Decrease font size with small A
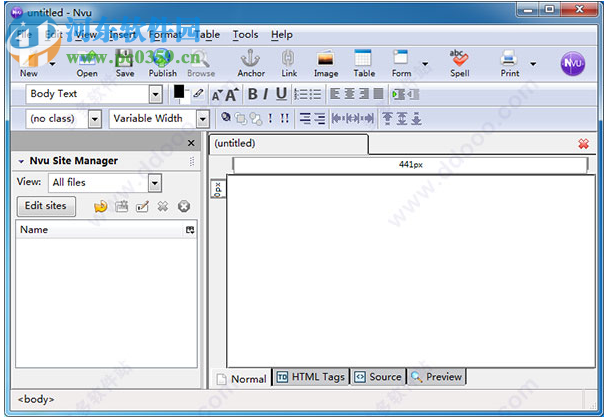Screen dimensions: 607x417 click(216, 95)
